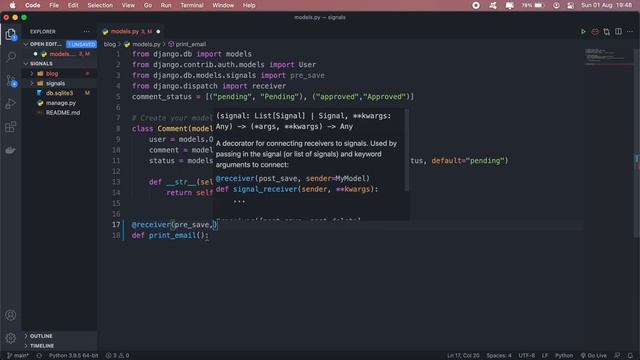
Task: Open the display mirroring menu bar icon
Action: pos(509,5)
